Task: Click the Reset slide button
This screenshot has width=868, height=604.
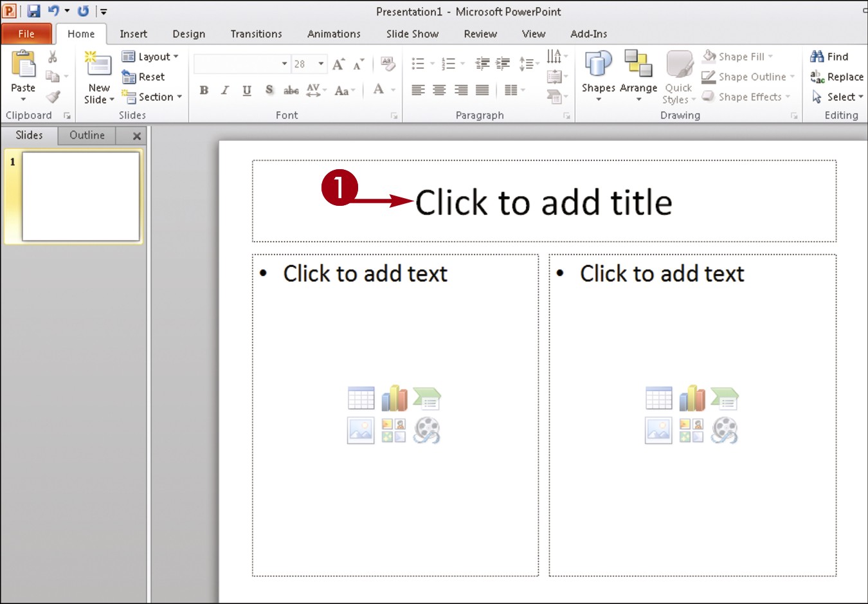Action: pyautogui.click(x=143, y=77)
